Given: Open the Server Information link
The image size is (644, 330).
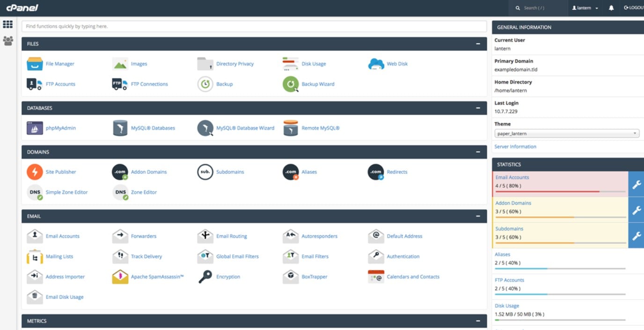Looking at the screenshot, I should pos(515,146).
